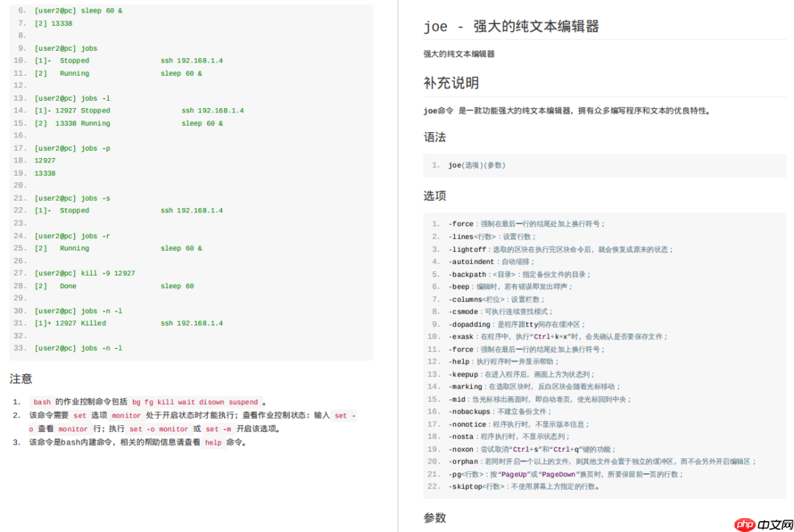
Task: Click the 'set -o monitor' inline code
Action: click(x=159, y=428)
